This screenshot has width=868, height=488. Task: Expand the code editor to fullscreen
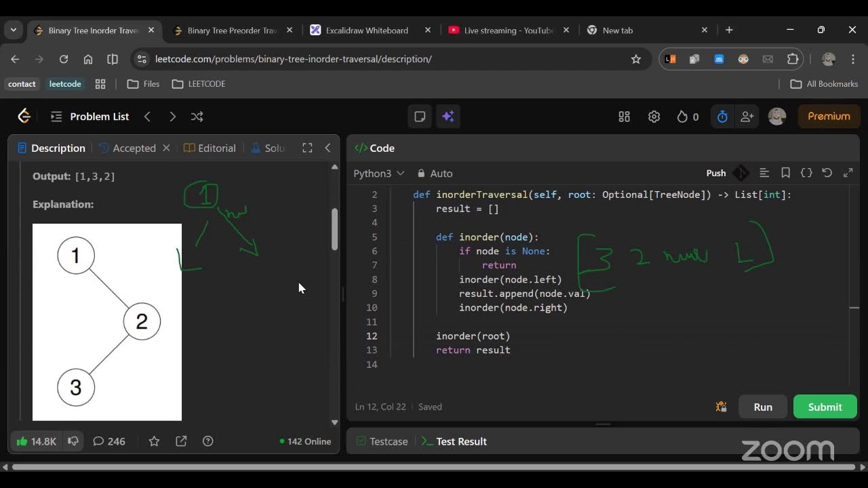point(848,174)
